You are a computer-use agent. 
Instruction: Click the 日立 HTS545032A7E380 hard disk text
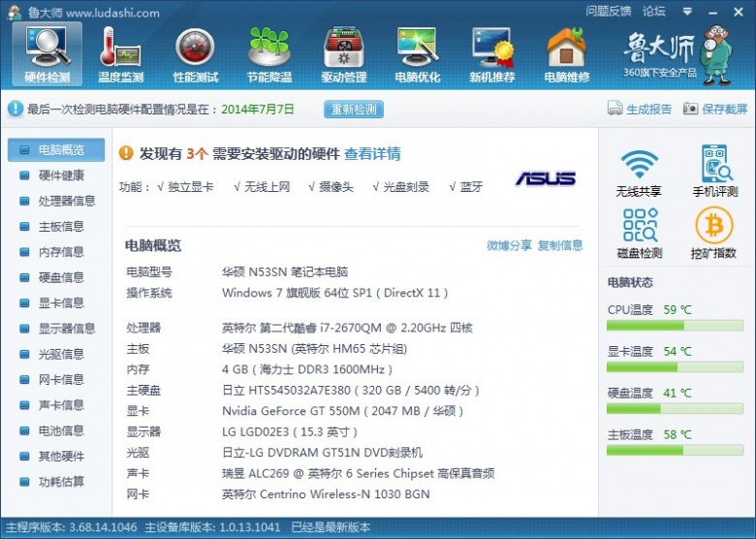point(351,391)
